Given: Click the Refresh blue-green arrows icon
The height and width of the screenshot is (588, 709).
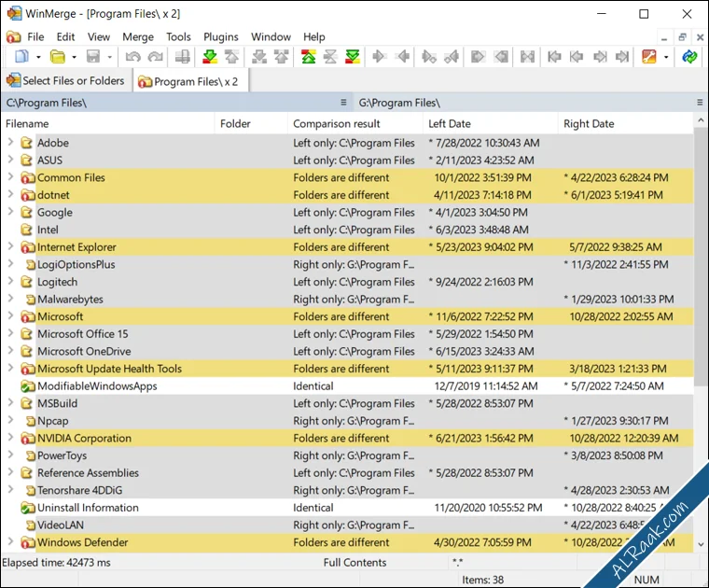Looking at the screenshot, I should [x=689, y=57].
